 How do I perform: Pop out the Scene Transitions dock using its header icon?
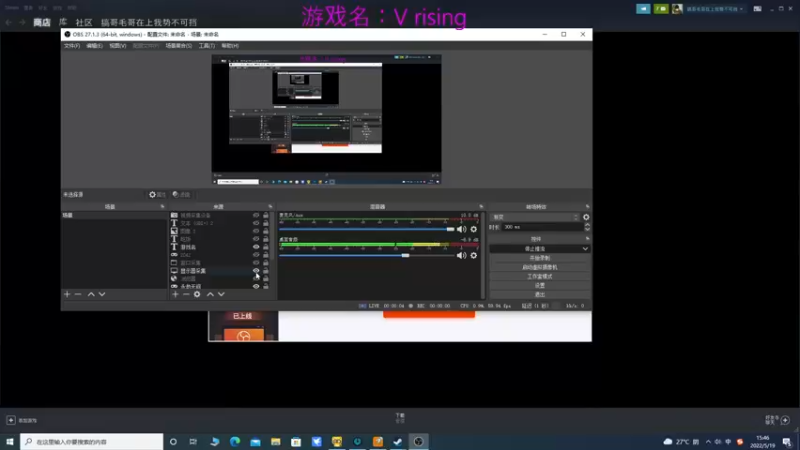(x=587, y=207)
